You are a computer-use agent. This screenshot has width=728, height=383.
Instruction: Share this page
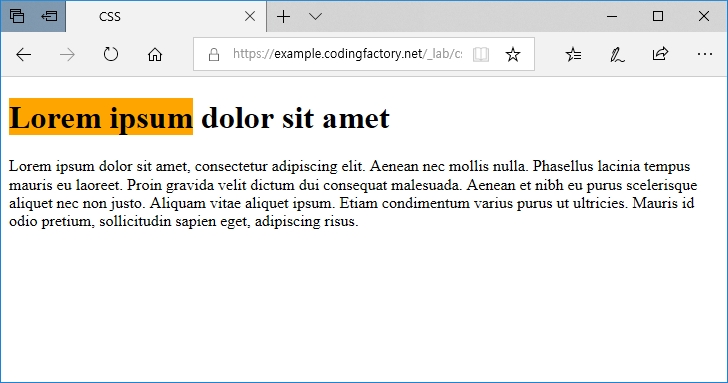pos(660,54)
